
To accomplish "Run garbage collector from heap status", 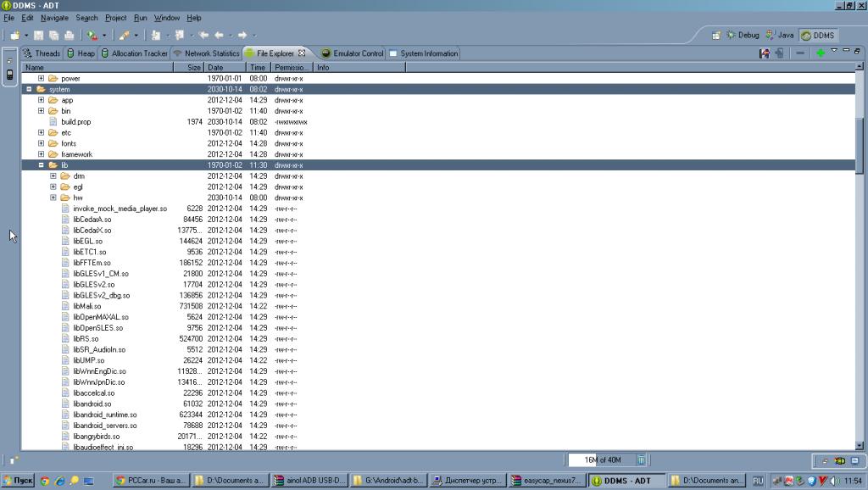I will tap(641, 459).
